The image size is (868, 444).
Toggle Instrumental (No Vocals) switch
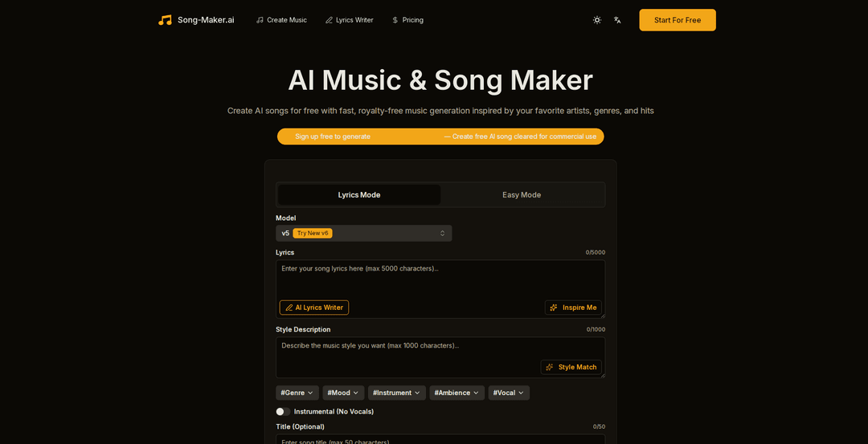pyautogui.click(x=284, y=411)
